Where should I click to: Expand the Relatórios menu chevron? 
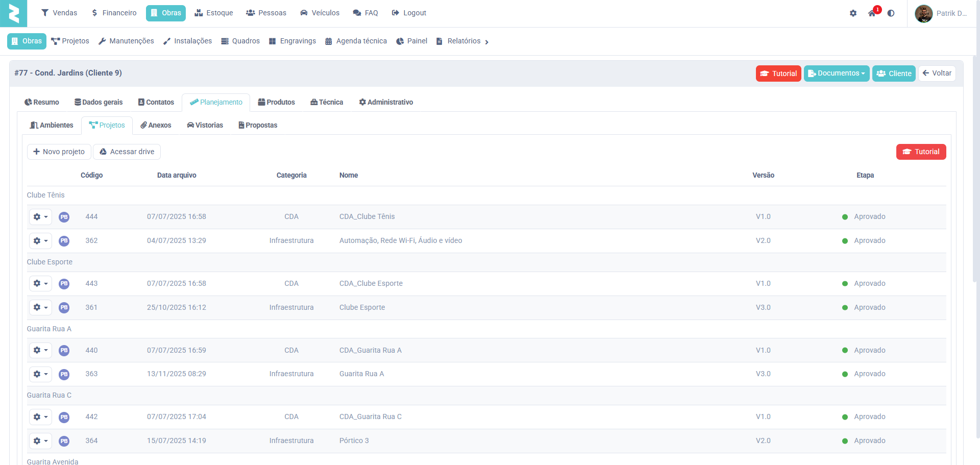[x=486, y=42]
